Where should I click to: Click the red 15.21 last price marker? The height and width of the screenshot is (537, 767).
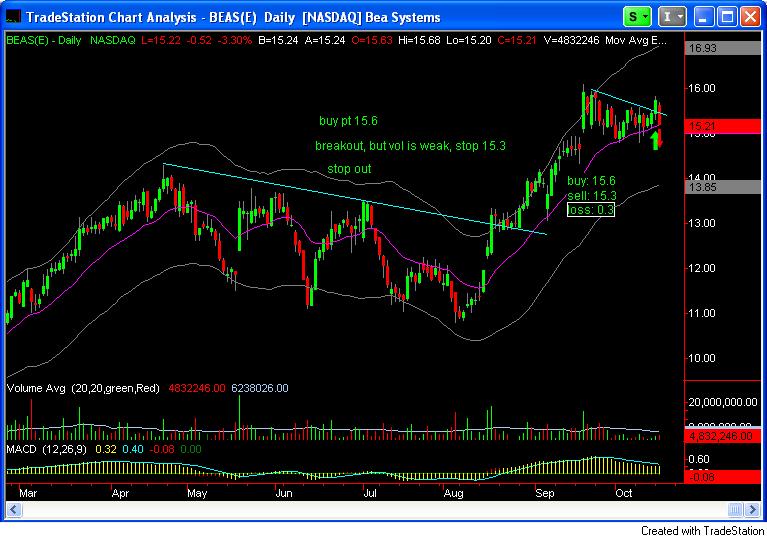tap(723, 126)
